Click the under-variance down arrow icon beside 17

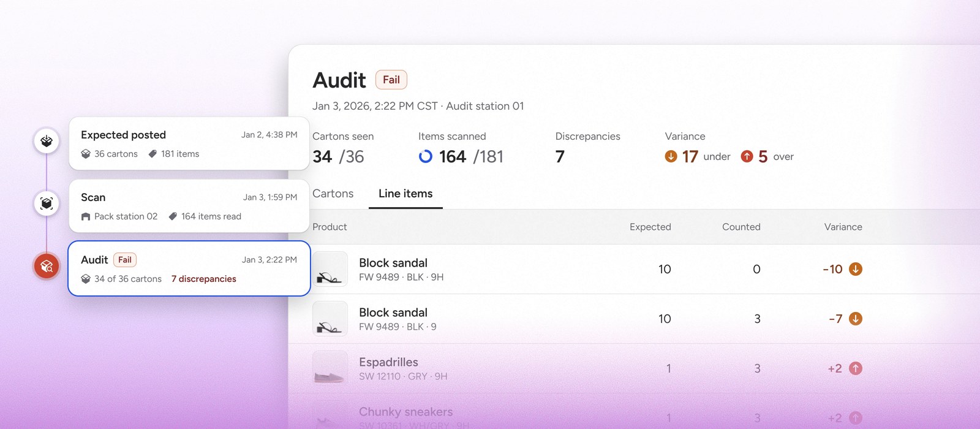point(671,156)
